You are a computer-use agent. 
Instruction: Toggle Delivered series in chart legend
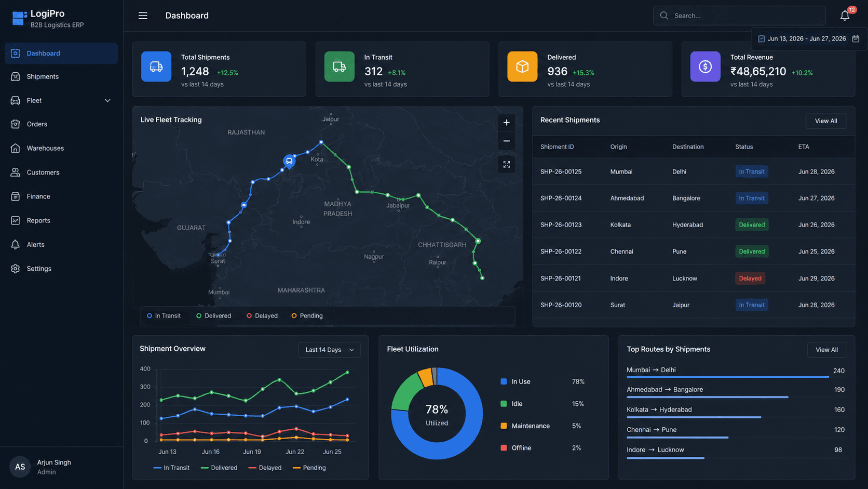219,468
